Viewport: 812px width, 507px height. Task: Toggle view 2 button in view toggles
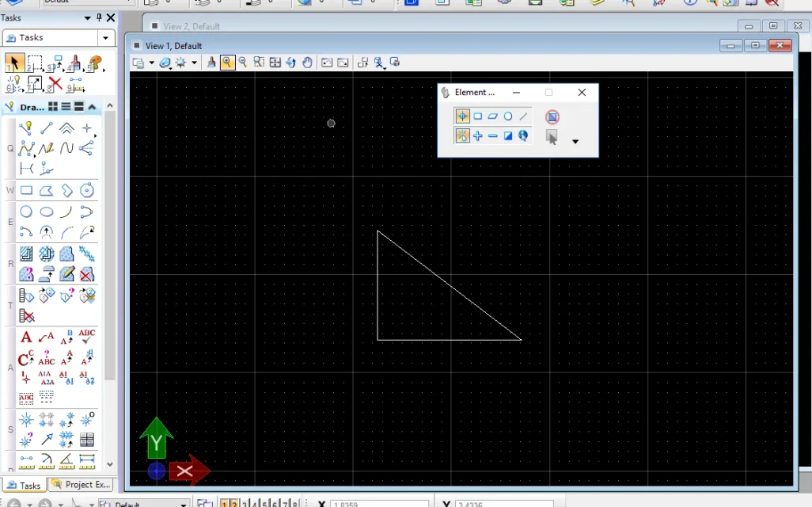pos(234,503)
